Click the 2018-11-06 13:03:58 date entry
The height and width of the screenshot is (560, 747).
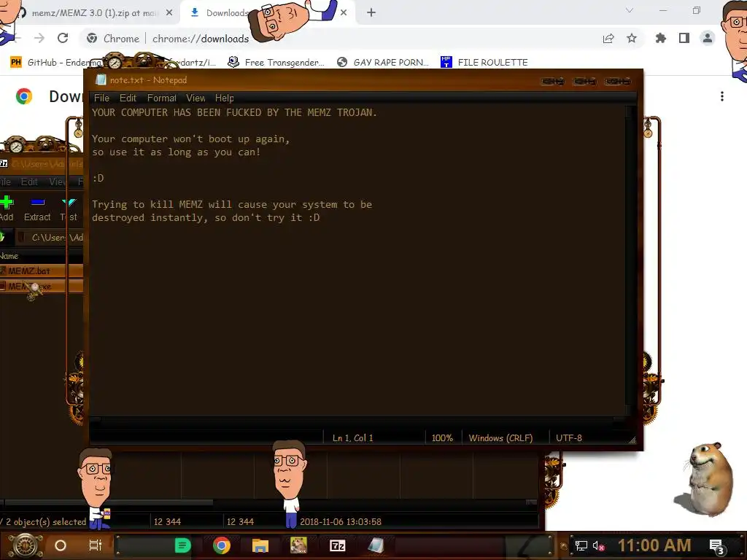point(341,522)
